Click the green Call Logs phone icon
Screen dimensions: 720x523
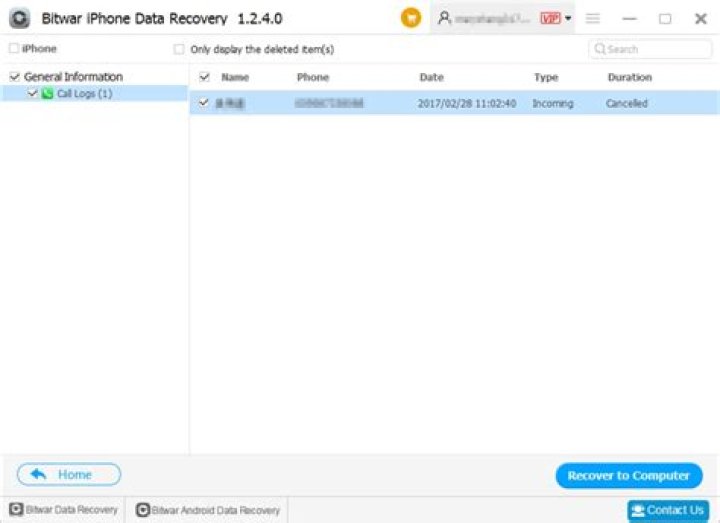click(47, 93)
